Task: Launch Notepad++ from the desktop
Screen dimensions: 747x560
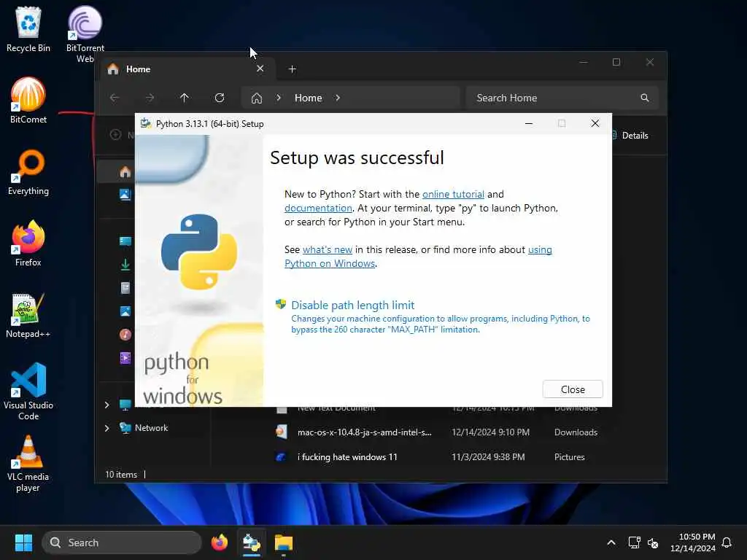Action: [28, 315]
